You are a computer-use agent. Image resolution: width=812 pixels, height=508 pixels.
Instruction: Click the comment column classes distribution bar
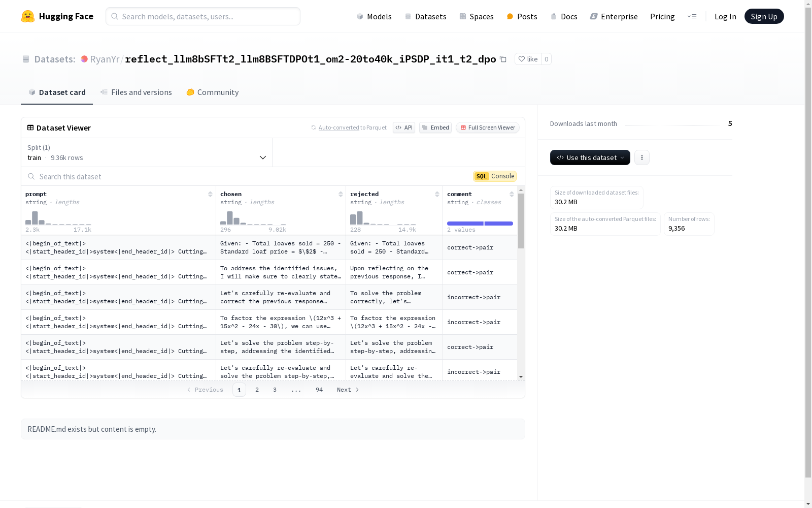[x=480, y=224]
